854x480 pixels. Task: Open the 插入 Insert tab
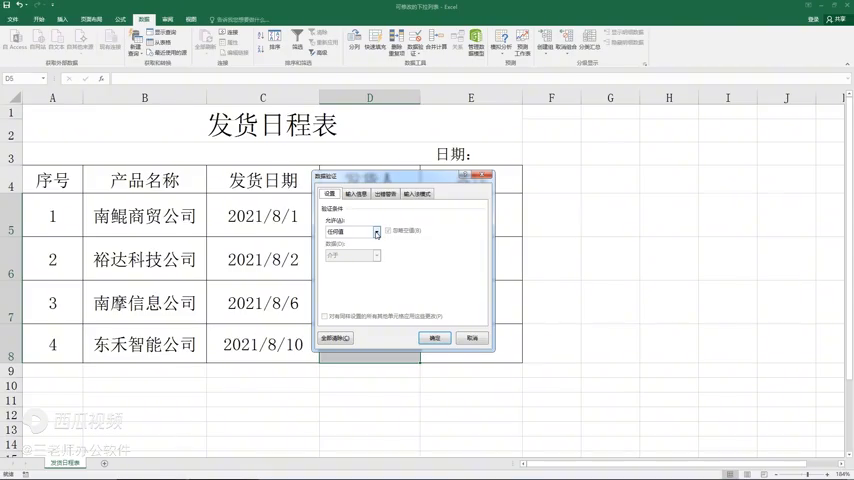[63, 20]
